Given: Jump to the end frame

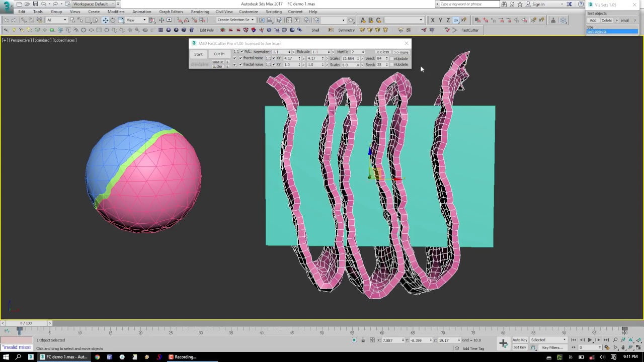Looking at the screenshot, I should (606, 340).
